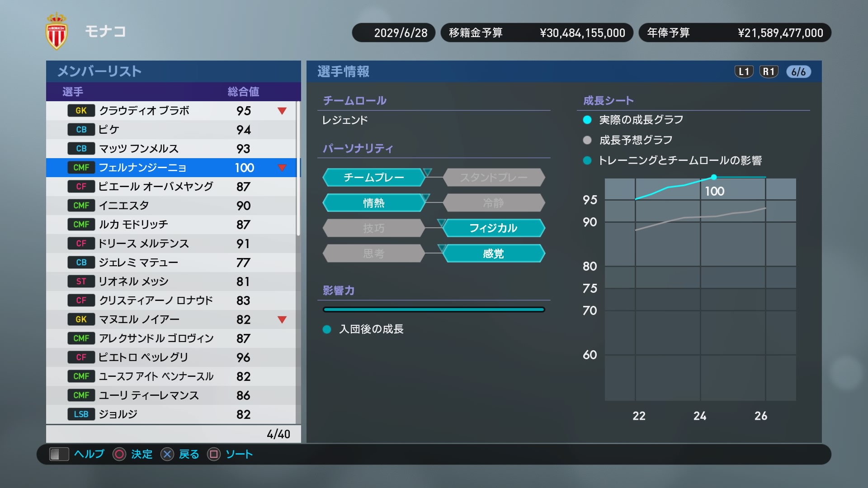Viewport: 868px width, 488px height.
Task: Toggle the フィジカル personality option
Action: (493, 228)
